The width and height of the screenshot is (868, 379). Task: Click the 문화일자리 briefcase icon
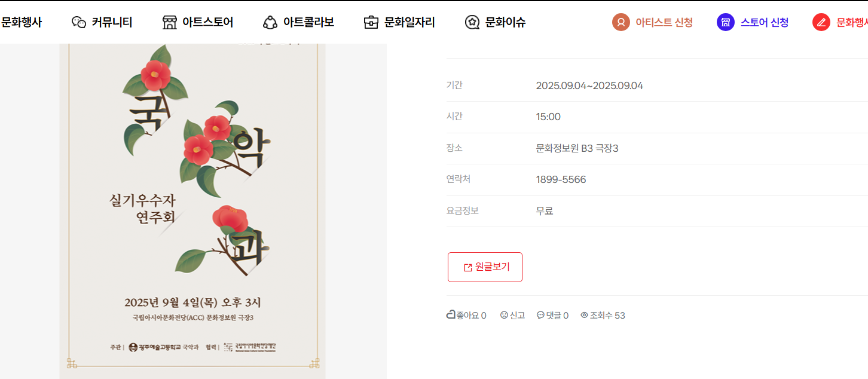pyautogui.click(x=371, y=23)
